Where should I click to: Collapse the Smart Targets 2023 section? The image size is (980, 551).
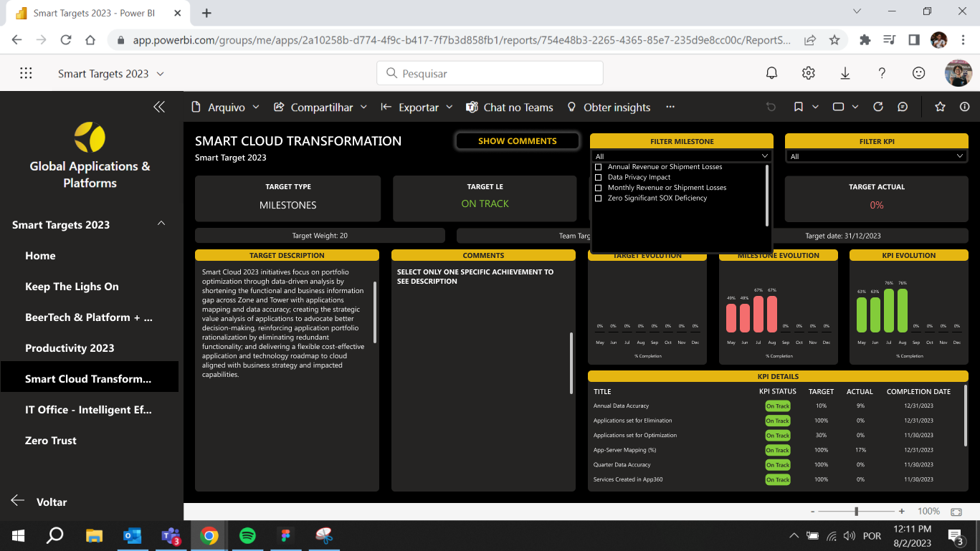tap(161, 224)
